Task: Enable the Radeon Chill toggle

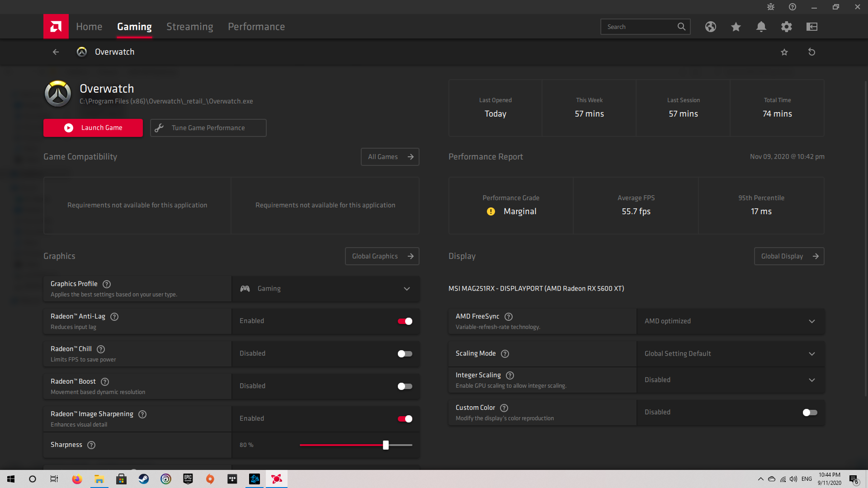Action: pos(405,354)
